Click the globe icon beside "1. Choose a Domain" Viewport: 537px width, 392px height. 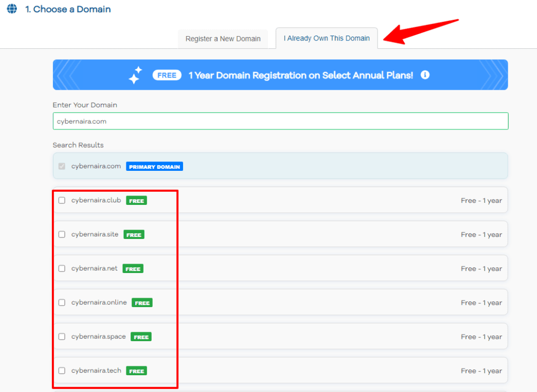(x=11, y=9)
